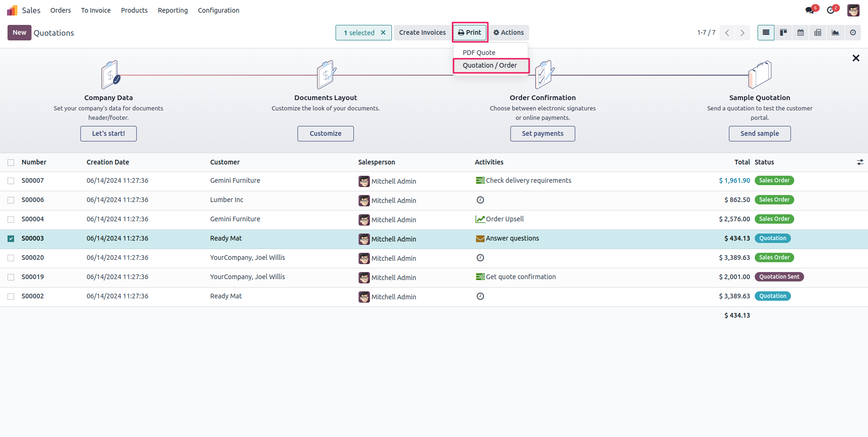
Task: Open the Reporting menu
Action: pyautogui.click(x=172, y=10)
